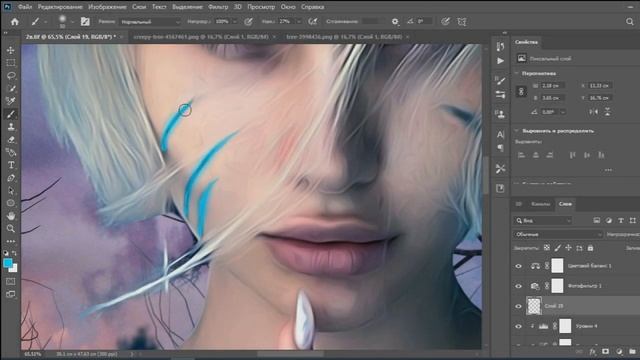
Task: Open the painting mode Нормальный dropdown
Action: (x=149, y=22)
